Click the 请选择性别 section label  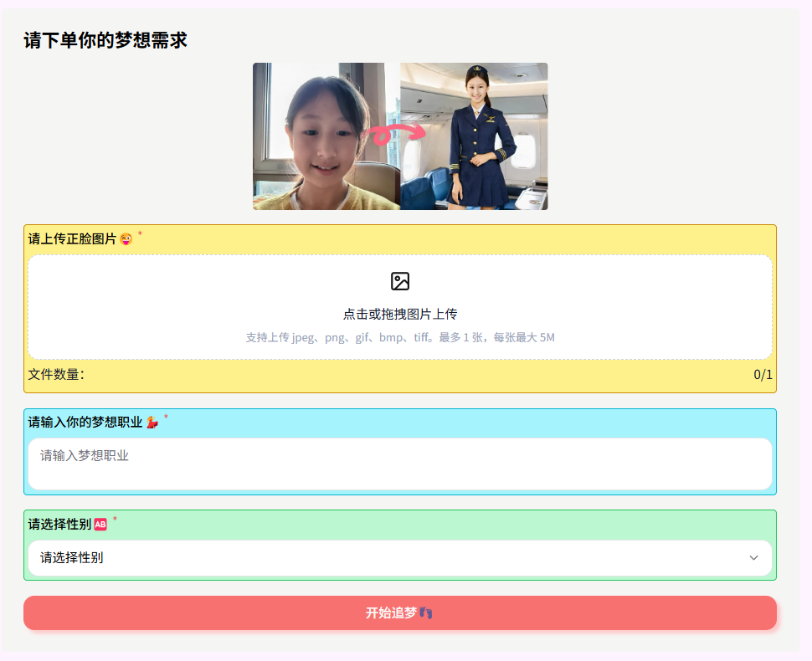(x=59, y=524)
